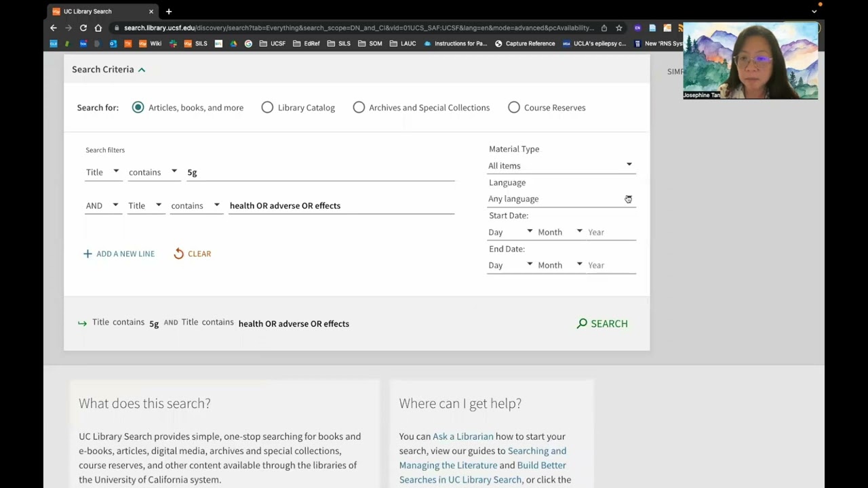Click the End Date Year field

pos(611,265)
